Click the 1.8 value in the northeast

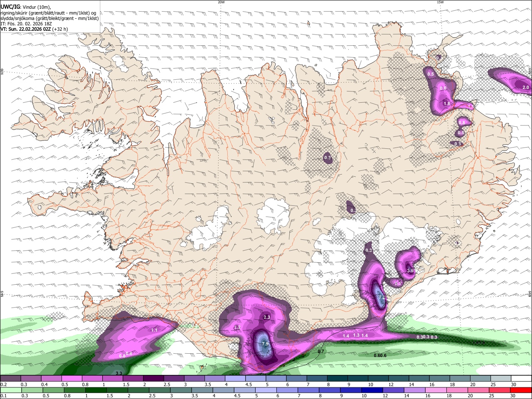[x=447, y=103]
